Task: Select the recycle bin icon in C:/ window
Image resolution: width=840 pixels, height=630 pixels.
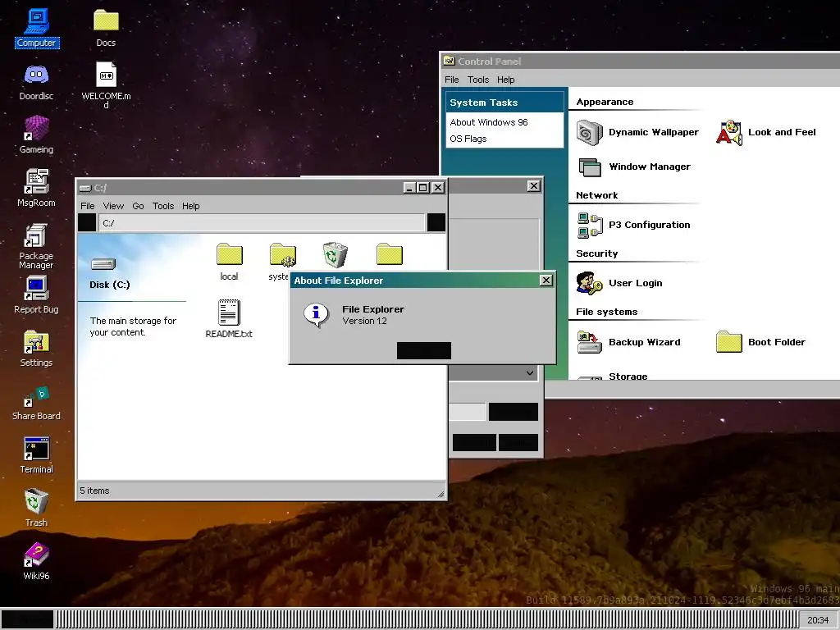Action: 336,254
